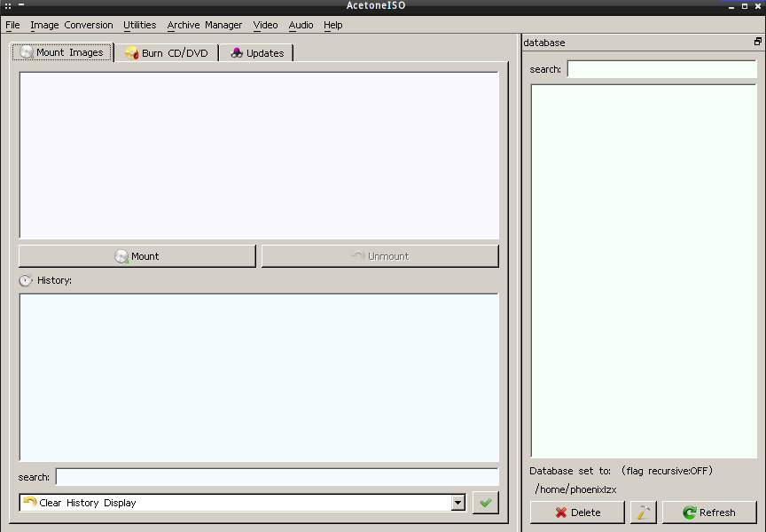
Task: Open the Archive Manager menu
Action: coord(204,25)
